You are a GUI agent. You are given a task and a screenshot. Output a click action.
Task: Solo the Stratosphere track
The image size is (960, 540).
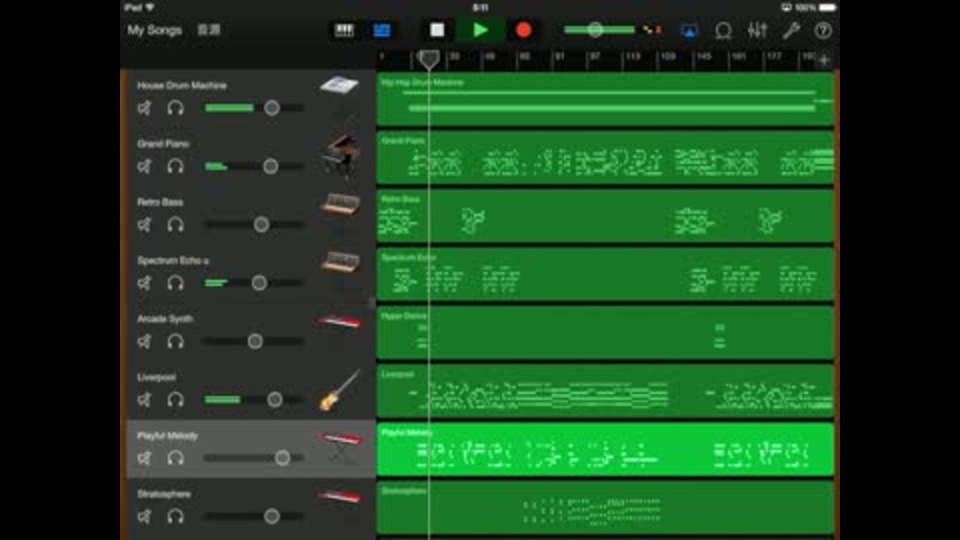(176, 516)
